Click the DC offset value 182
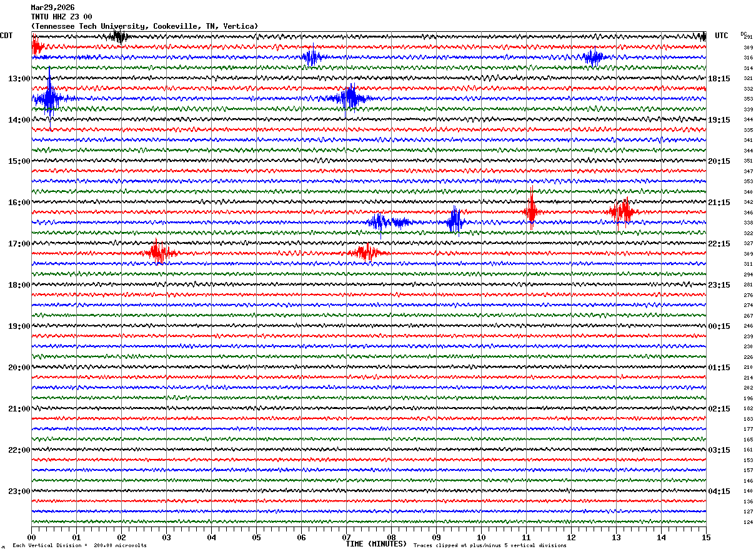This screenshot has height=554, width=756. pos(748,408)
